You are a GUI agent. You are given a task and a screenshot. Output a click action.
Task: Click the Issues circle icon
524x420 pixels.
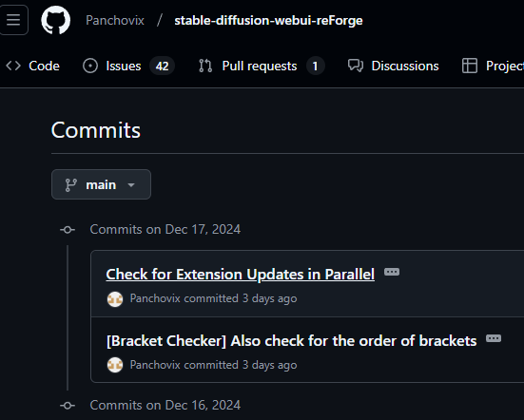pos(90,66)
